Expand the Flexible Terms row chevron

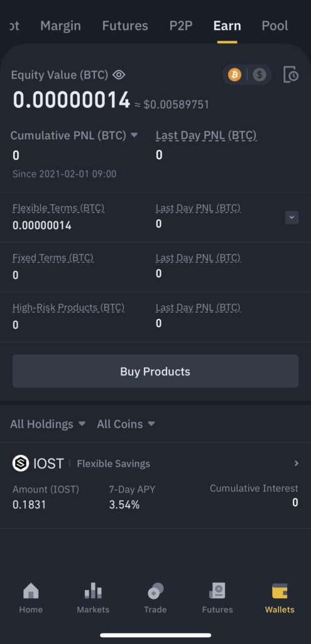(292, 217)
